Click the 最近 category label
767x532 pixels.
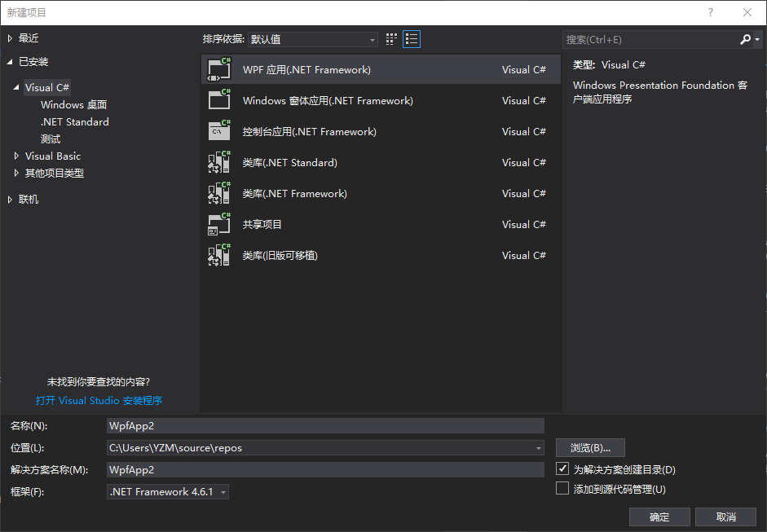click(29, 38)
